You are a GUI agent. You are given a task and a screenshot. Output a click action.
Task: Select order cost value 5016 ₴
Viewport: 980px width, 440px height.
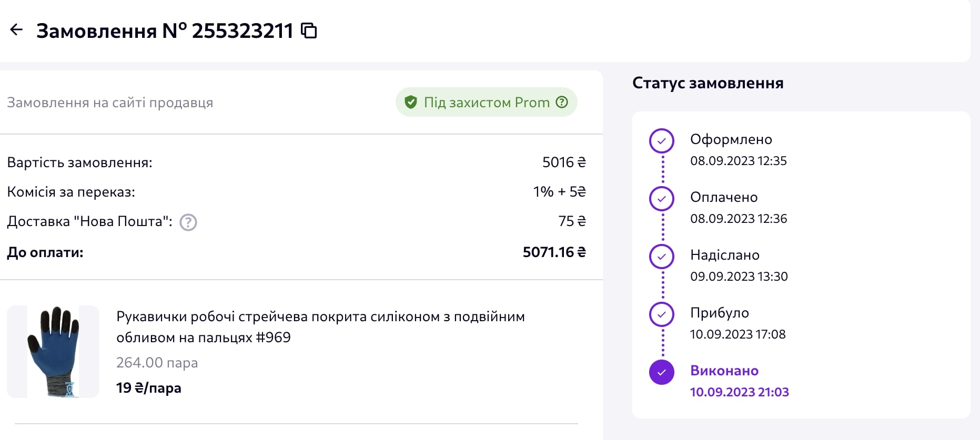click(x=564, y=162)
